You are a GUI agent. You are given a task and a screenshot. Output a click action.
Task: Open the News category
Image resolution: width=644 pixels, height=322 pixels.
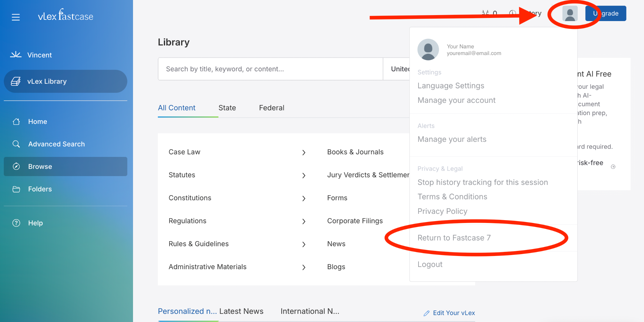point(336,244)
